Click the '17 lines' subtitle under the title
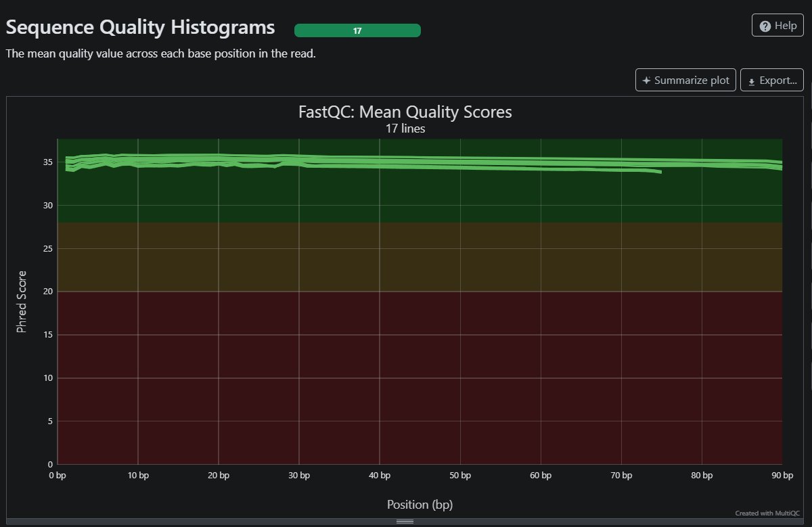Image resolution: width=812 pixels, height=527 pixels. (x=405, y=129)
